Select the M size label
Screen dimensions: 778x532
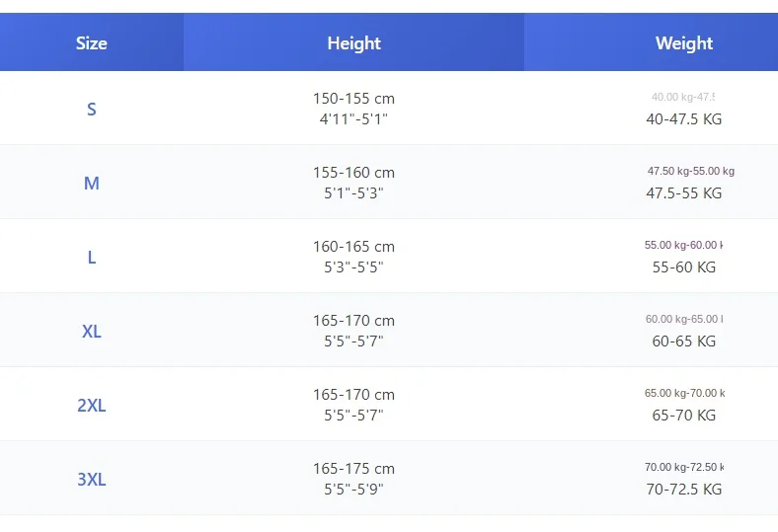click(x=91, y=183)
